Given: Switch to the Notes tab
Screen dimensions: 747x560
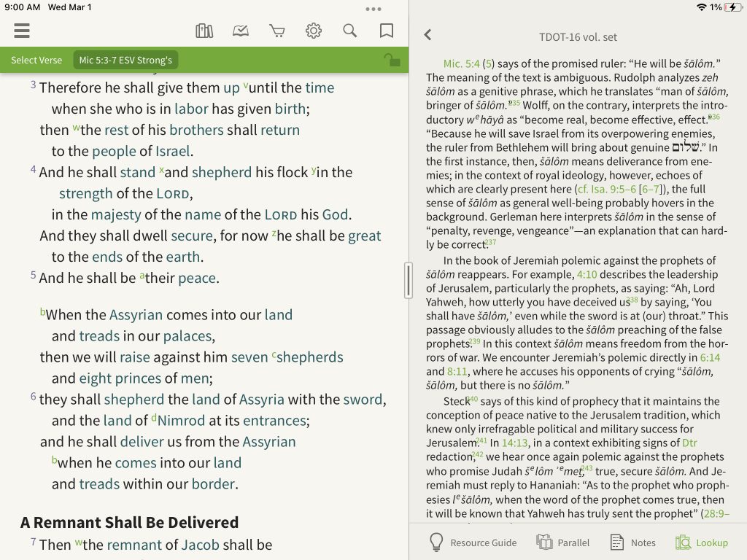Looking at the screenshot, I should (x=632, y=542).
